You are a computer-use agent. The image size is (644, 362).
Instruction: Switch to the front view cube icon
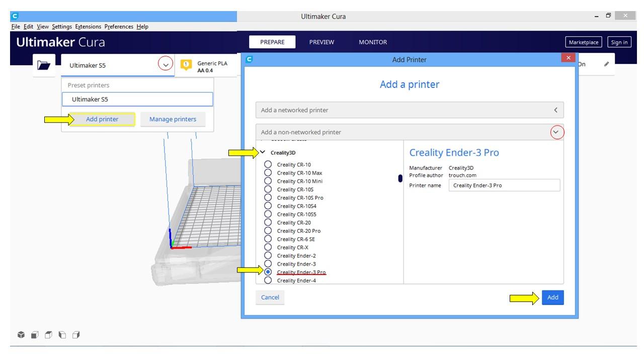pos(35,335)
